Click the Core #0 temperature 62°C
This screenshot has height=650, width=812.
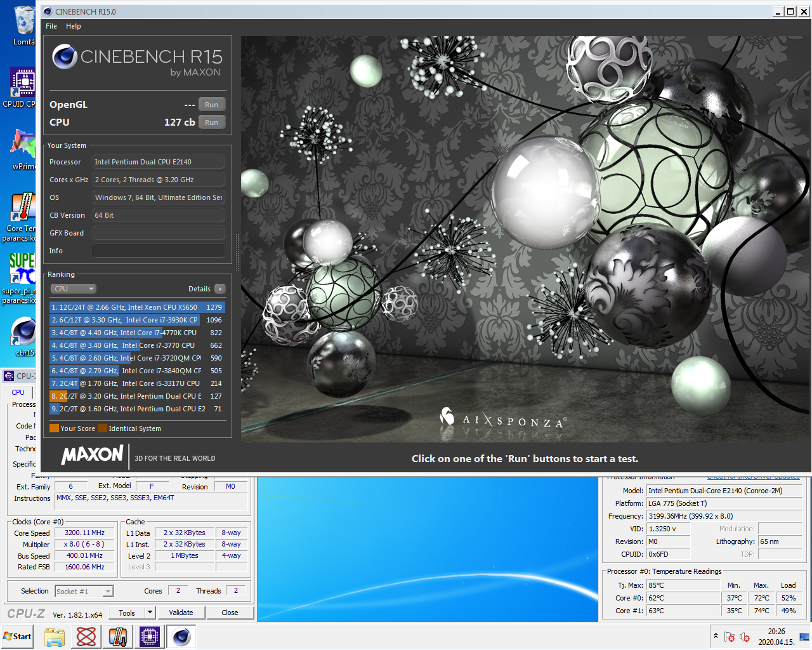pos(683,598)
